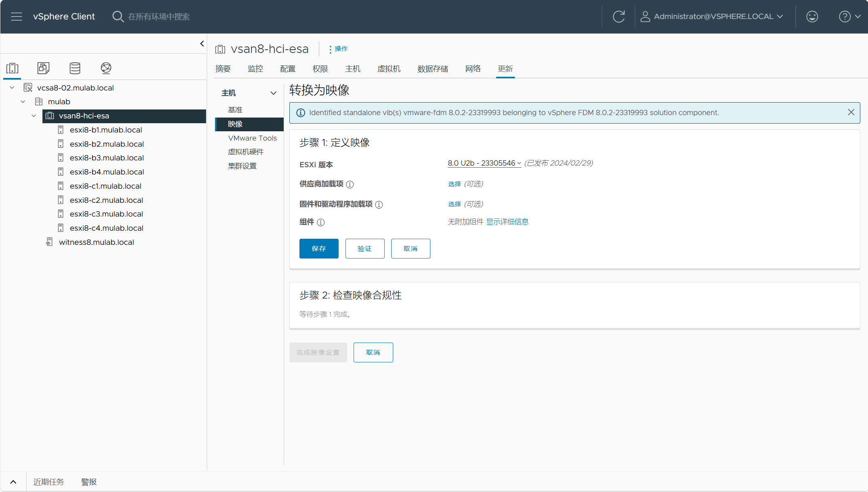The width and height of the screenshot is (868, 492).
Task: Switch to Storage inventory view
Action: coord(75,68)
